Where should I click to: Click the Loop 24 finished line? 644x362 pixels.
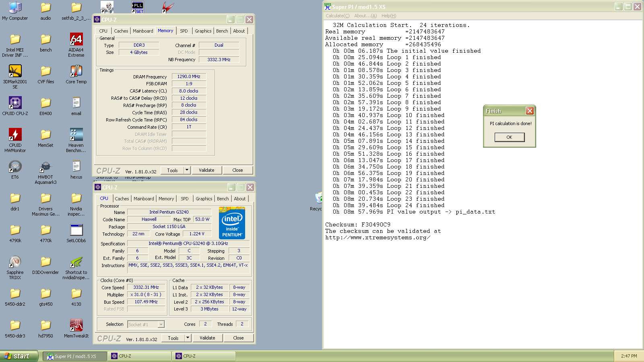coord(389,205)
